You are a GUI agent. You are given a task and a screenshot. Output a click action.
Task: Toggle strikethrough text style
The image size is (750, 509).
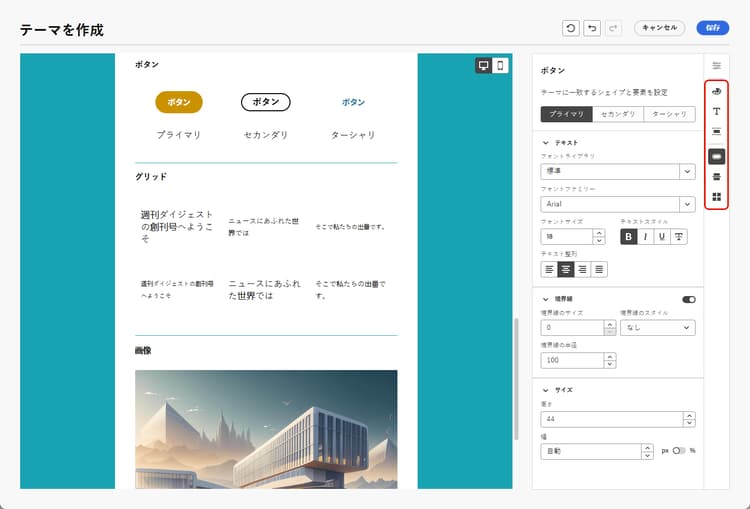(x=678, y=236)
